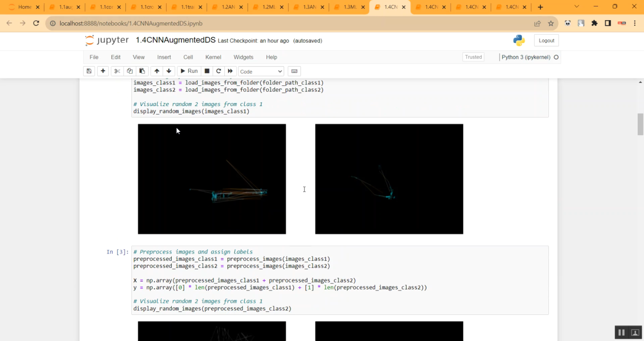Pause the screen recording overlay
Screen dimensions: 644x341
pos(621,332)
